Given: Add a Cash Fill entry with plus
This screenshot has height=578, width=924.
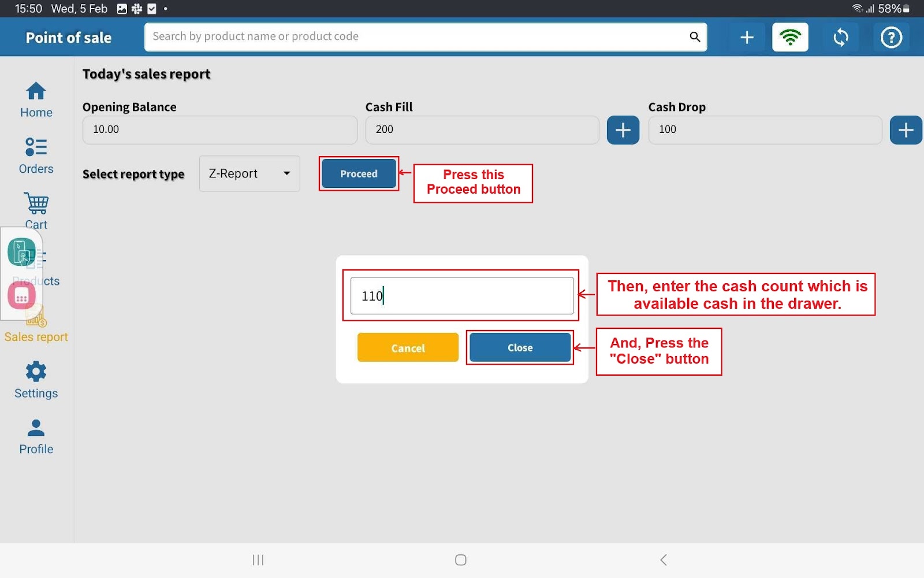Looking at the screenshot, I should pyautogui.click(x=623, y=130).
